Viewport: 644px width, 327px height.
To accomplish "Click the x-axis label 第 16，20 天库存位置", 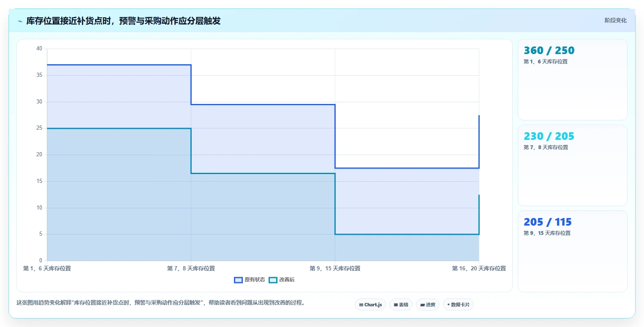I will [479, 268].
